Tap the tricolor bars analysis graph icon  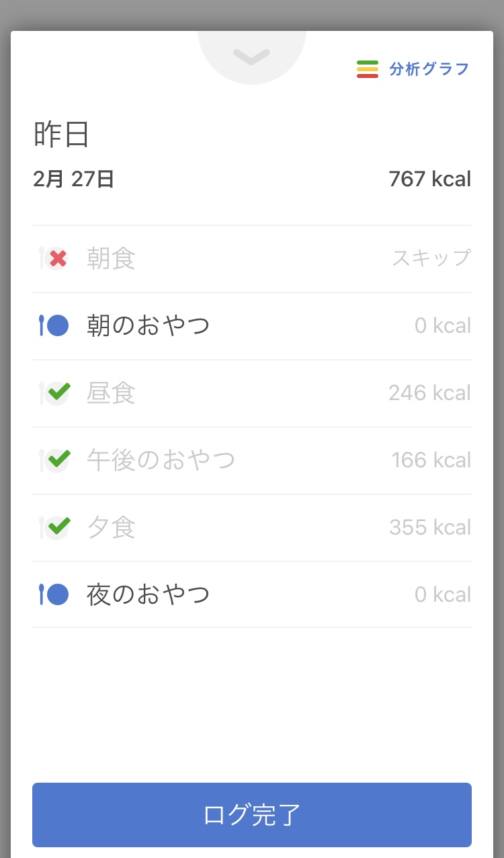[x=368, y=69]
